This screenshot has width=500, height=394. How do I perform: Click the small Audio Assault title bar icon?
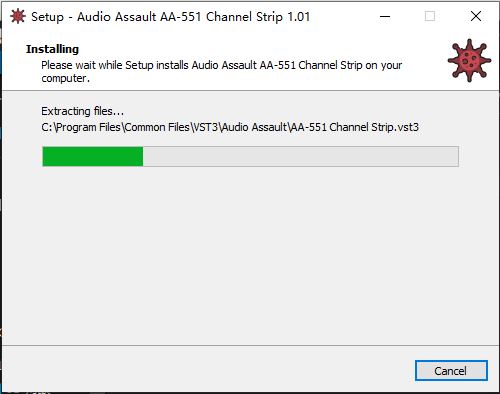click(x=18, y=16)
